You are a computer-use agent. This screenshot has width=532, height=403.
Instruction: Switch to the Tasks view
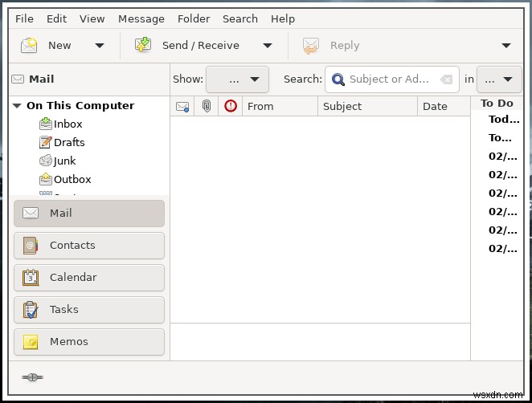[89, 310]
